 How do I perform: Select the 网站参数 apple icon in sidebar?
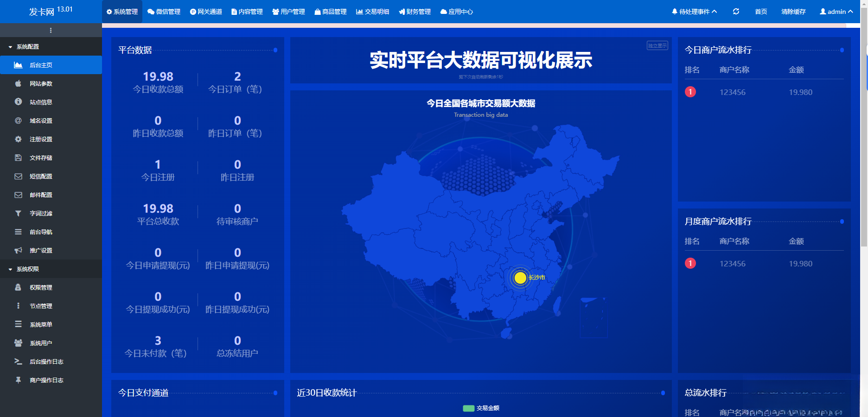coord(18,83)
